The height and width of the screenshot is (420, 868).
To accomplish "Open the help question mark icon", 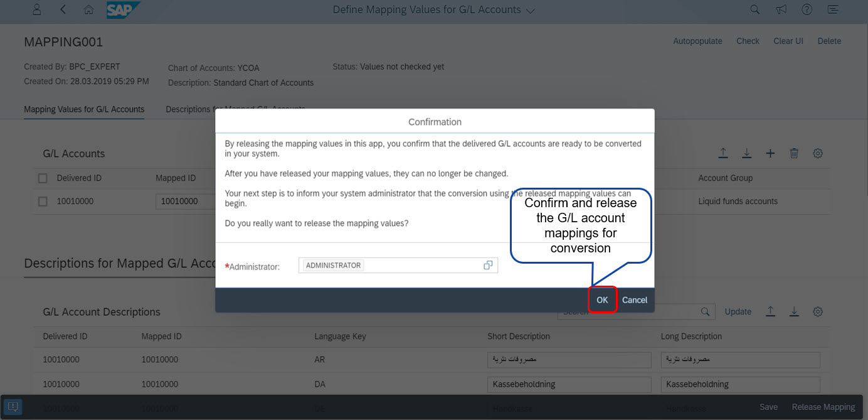I will pyautogui.click(x=807, y=9).
